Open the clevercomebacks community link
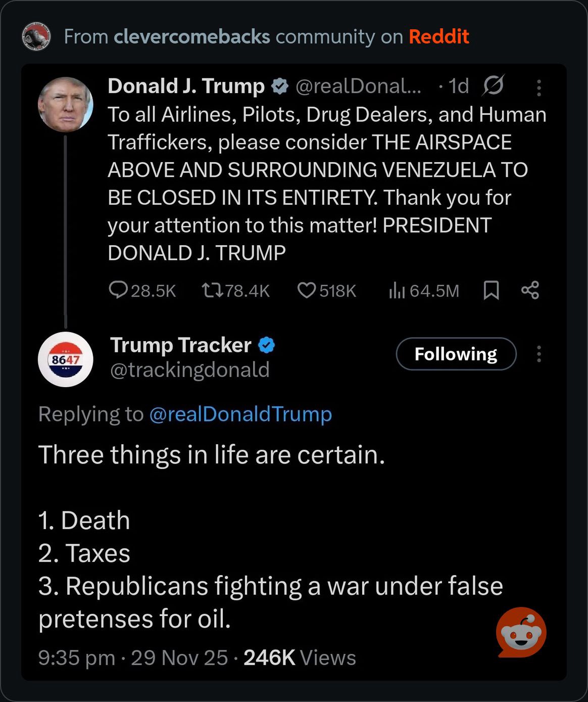 (192, 36)
